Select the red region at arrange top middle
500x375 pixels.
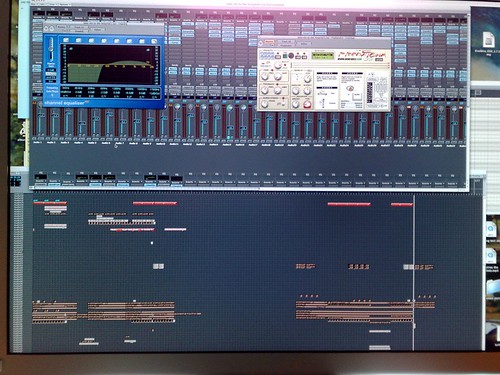(155, 203)
